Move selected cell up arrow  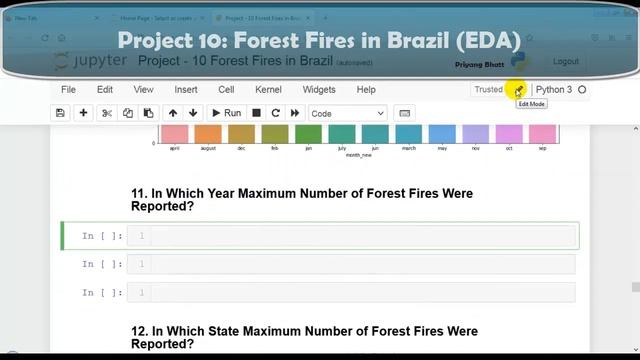173,113
